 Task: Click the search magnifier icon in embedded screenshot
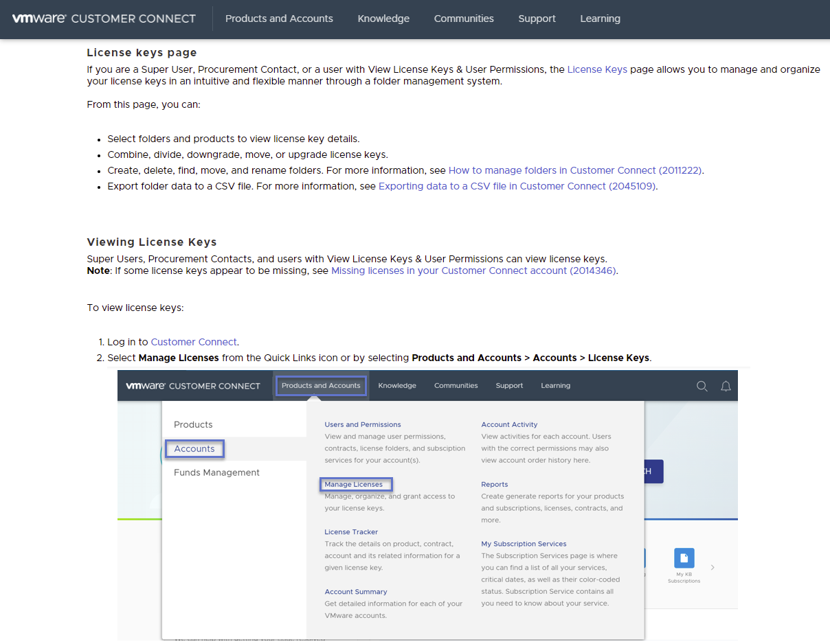[x=702, y=386]
